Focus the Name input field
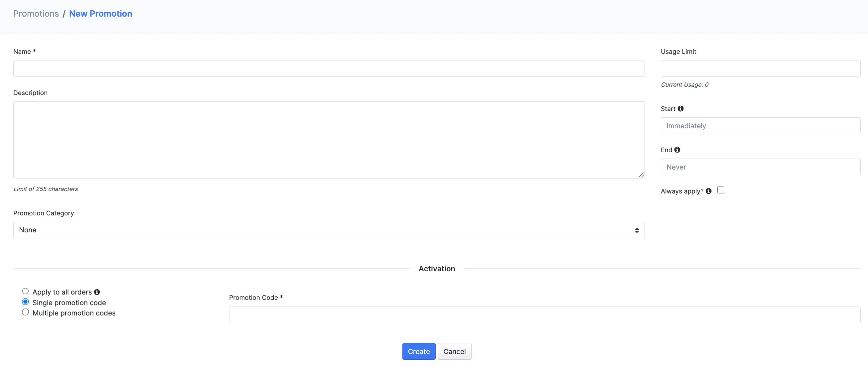This screenshot has height=367, width=868. pyautogui.click(x=329, y=68)
